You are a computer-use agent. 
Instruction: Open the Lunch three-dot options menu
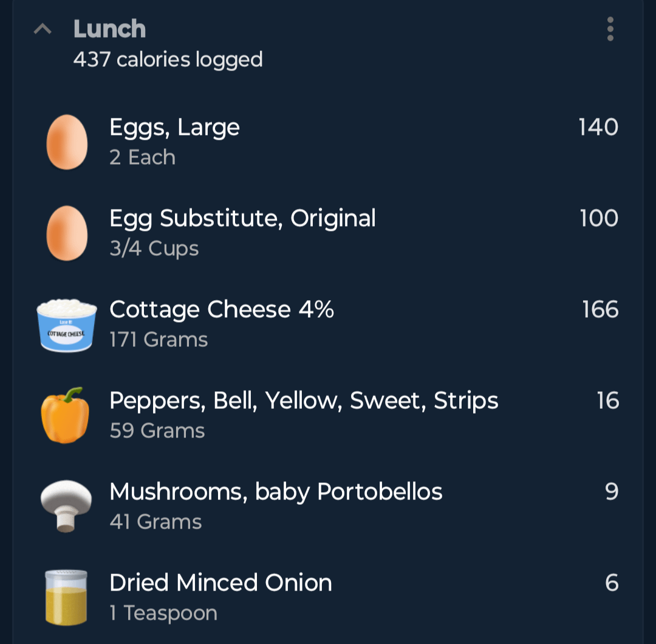pyautogui.click(x=610, y=29)
